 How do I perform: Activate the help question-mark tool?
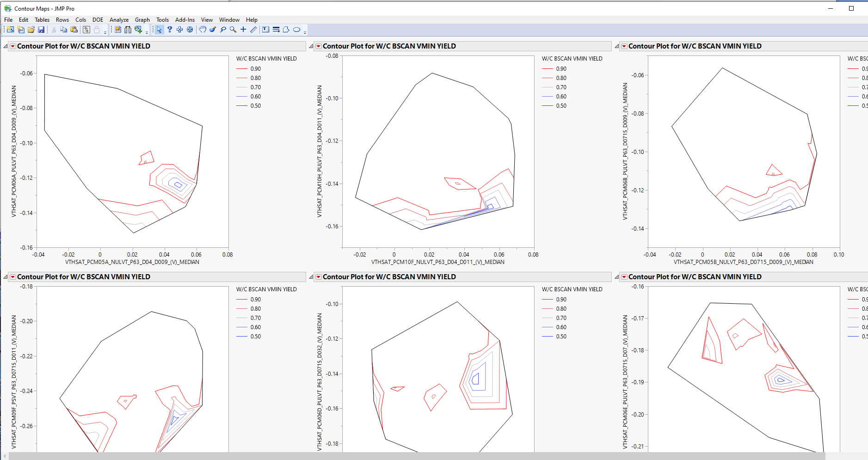(x=170, y=30)
